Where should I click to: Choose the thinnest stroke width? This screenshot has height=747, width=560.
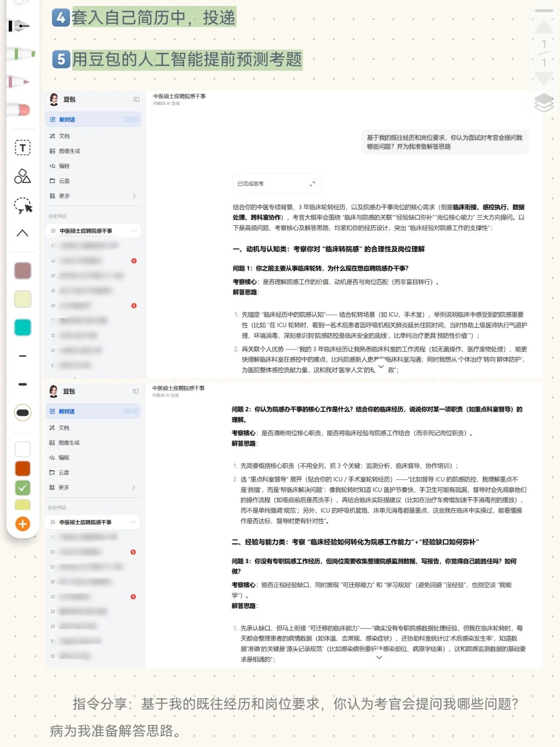click(x=23, y=356)
